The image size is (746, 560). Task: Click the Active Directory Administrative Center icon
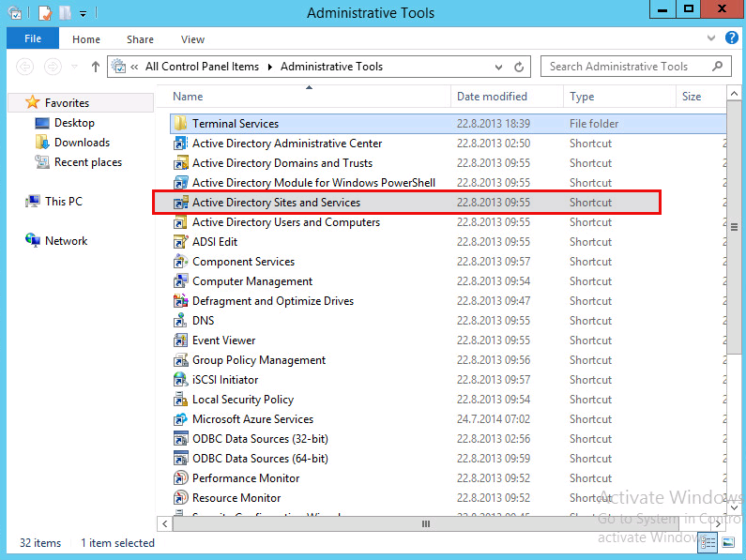point(180,144)
